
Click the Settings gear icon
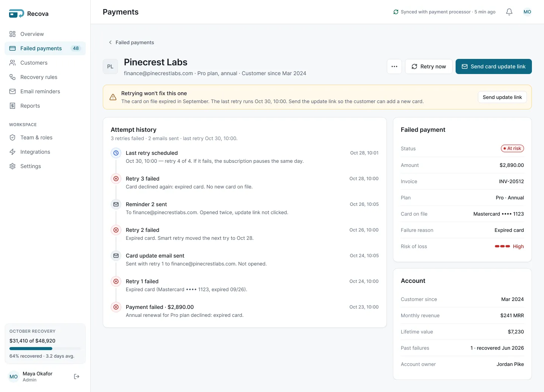(x=12, y=166)
